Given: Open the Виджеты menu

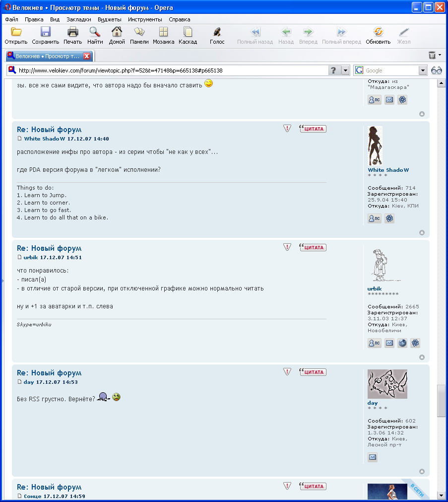Looking at the screenshot, I should 109,19.
